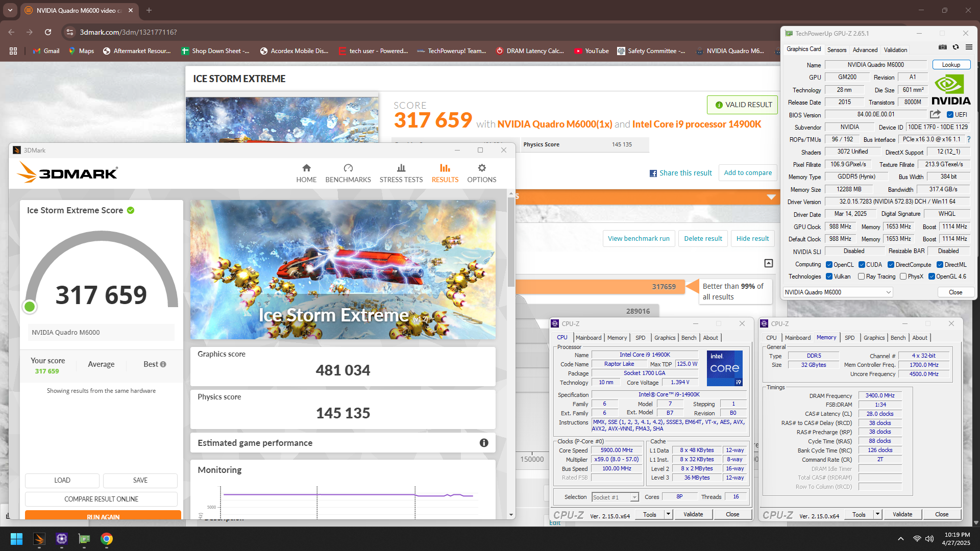Toggle the OpenGL 4.6 checkbox in GPU-Z

(932, 277)
